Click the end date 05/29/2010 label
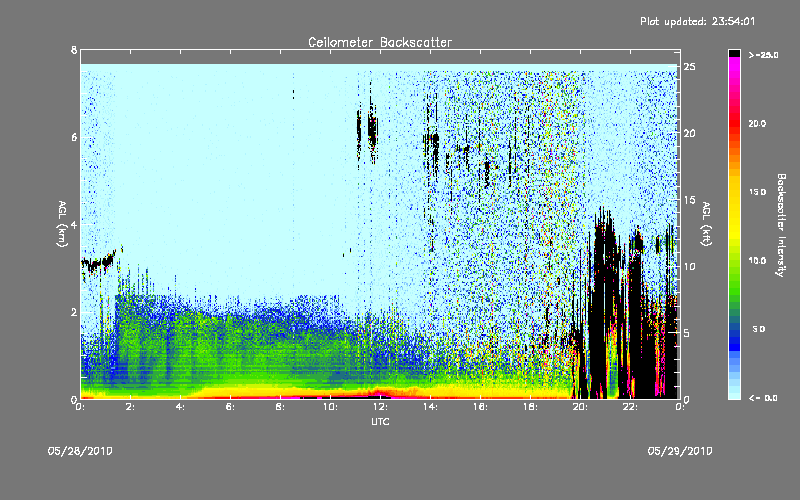 pos(680,451)
